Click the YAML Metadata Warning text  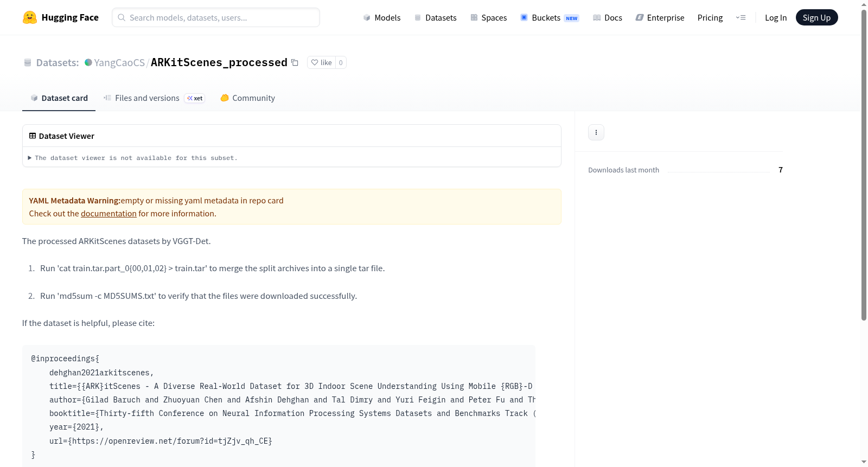(75, 201)
